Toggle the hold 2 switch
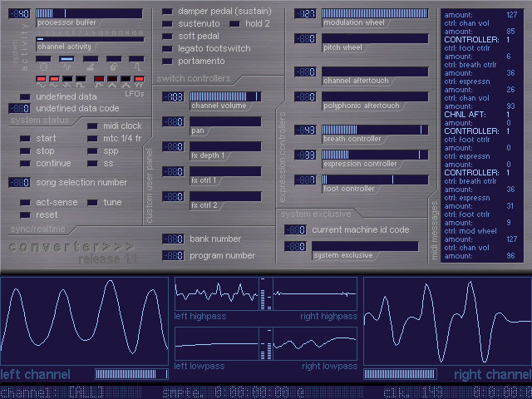The height and width of the screenshot is (399, 532). 234,24
